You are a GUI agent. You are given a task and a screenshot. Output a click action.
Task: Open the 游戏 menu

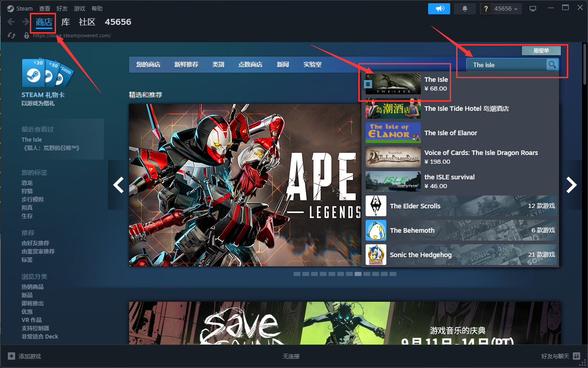click(x=79, y=8)
